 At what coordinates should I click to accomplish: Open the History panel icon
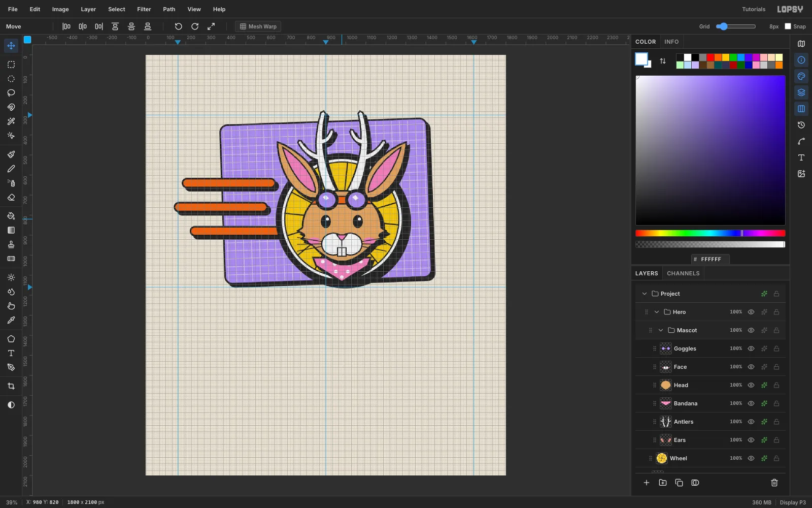[x=801, y=125]
